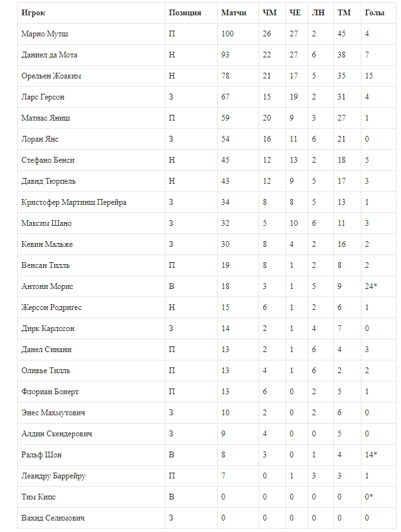The image size is (401, 532).
Task: Select the Орельен Жоаким name cell
Action: (x=51, y=76)
